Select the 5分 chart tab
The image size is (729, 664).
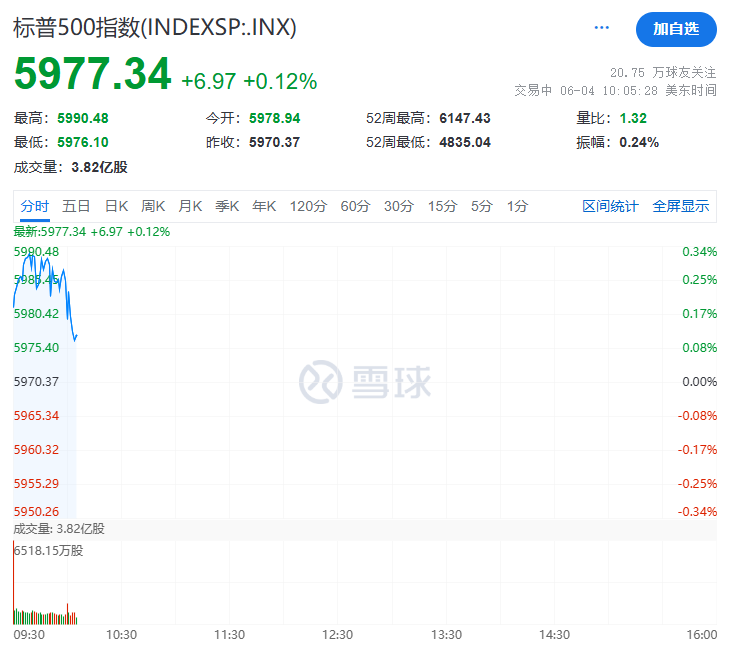[x=481, y=206]
